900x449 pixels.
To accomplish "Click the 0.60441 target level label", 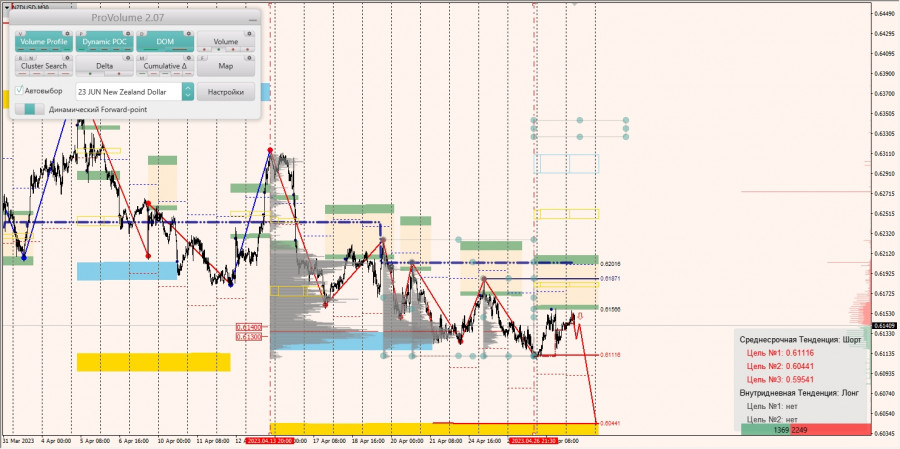I will coord(610,423).
